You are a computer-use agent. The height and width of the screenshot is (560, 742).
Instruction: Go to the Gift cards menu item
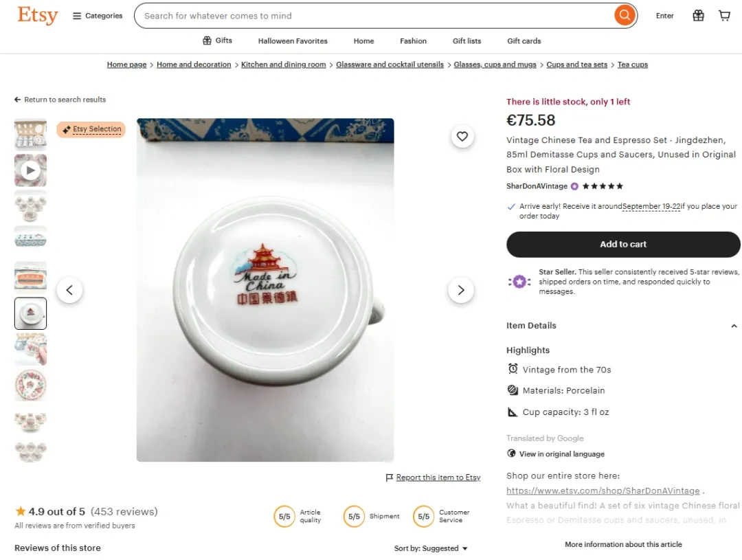(524, 41)
